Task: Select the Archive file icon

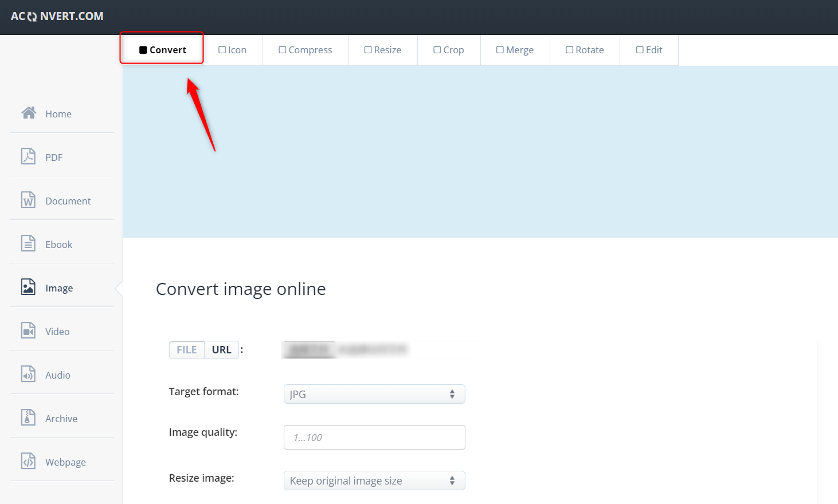Action: pos(28,418)
